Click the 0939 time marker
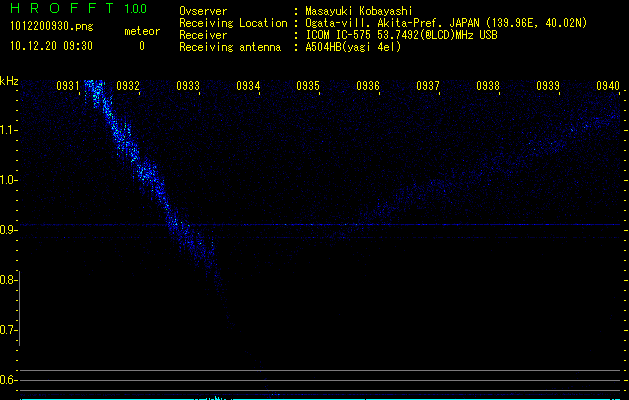629x400 pixels. [548, 86]
